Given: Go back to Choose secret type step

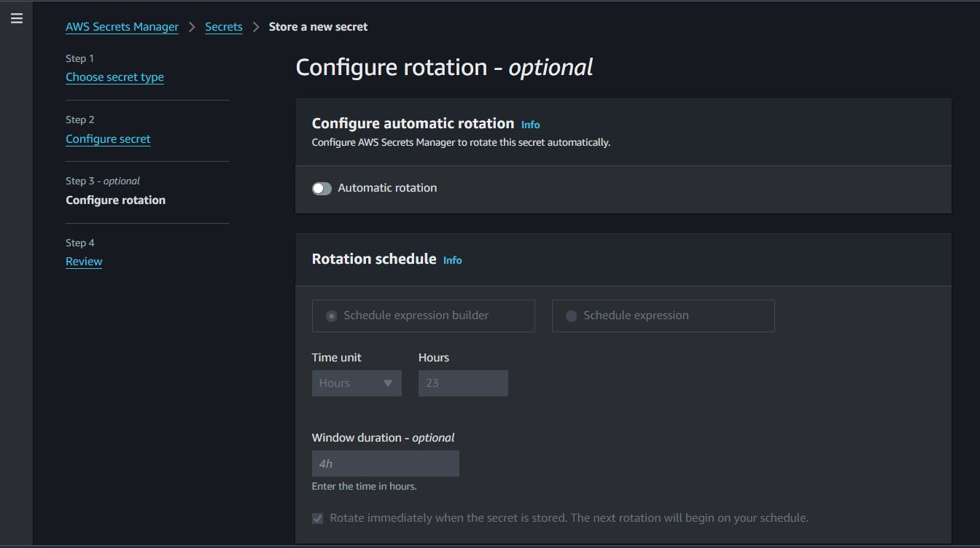Looking at the screenshot, I should (114, 77).
